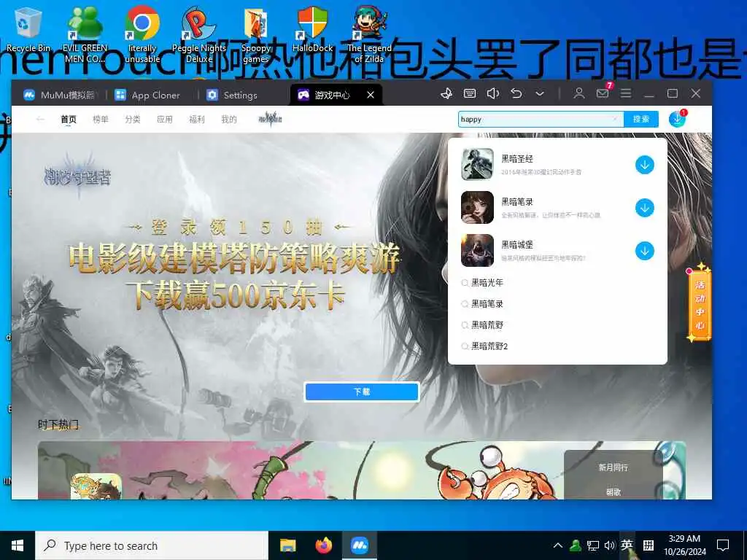Open the hamburger menu in MuMu title bar
Image resolution: width=747 pixels, height=560 pixels.
point(626,93)
